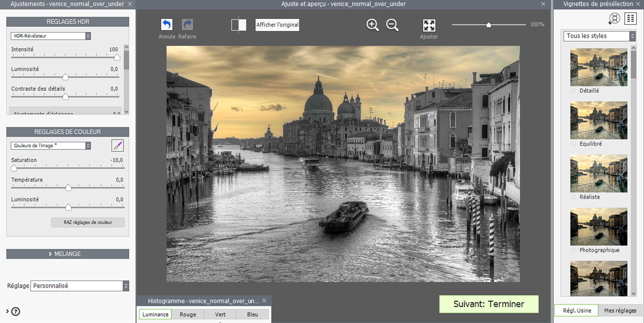The width and height of the screenshot is (644, 323).
Task: Select the color brush tool icon
Action: 118,146
